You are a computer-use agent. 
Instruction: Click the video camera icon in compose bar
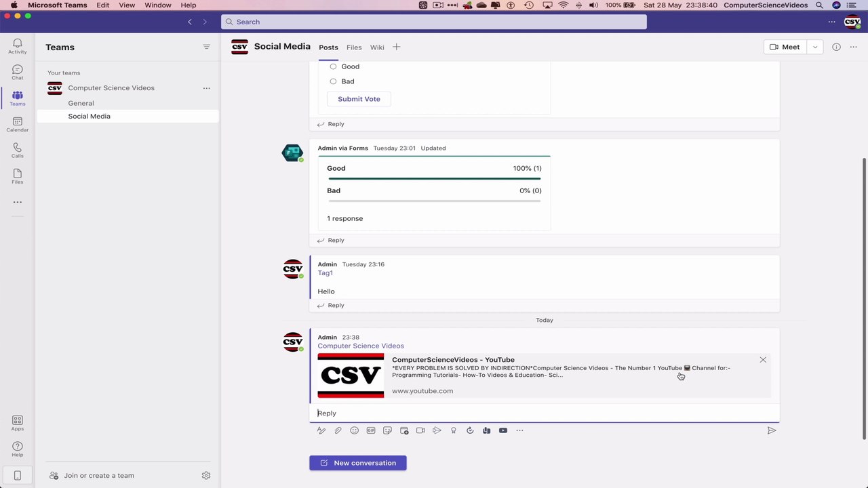click(420, 430)
